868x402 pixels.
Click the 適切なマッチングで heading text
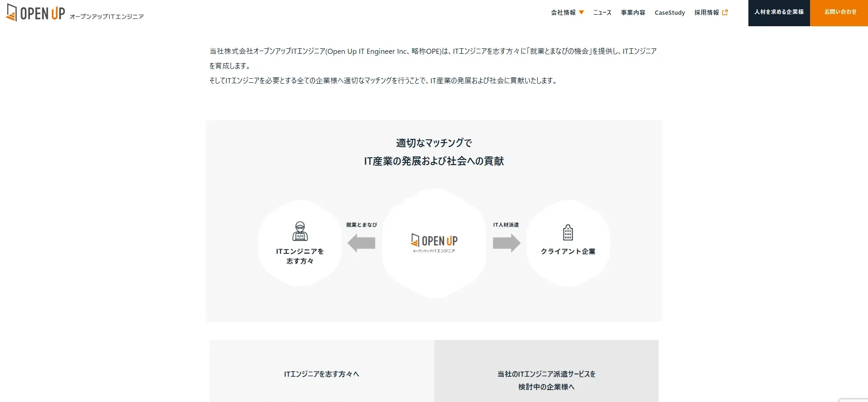(x=434, y=143)
